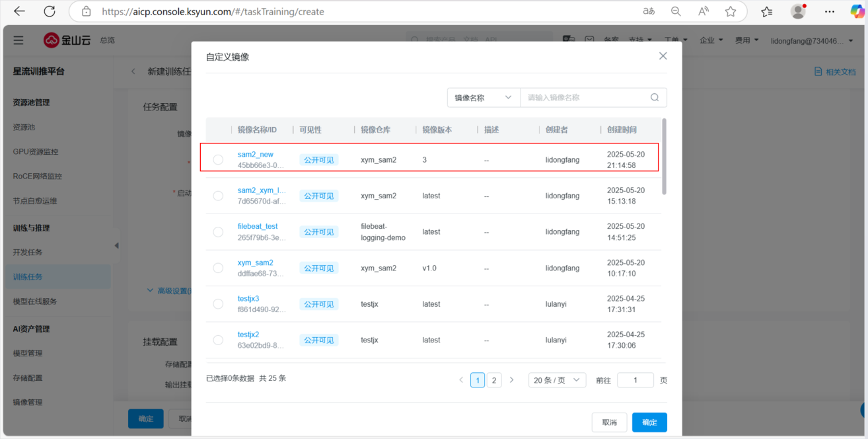Open the 20 条/页 page size dropdown
The image size is (868, 439).
pos(556,380)
